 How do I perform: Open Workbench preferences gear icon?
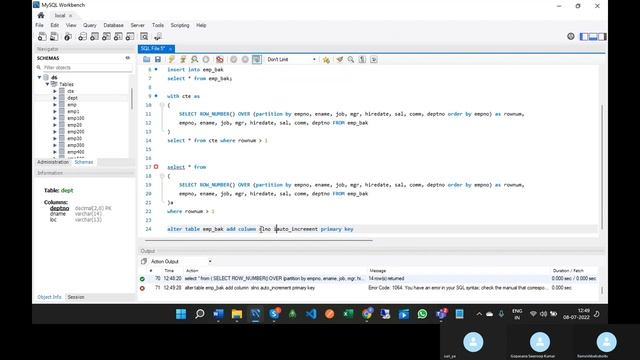[571, 36]
